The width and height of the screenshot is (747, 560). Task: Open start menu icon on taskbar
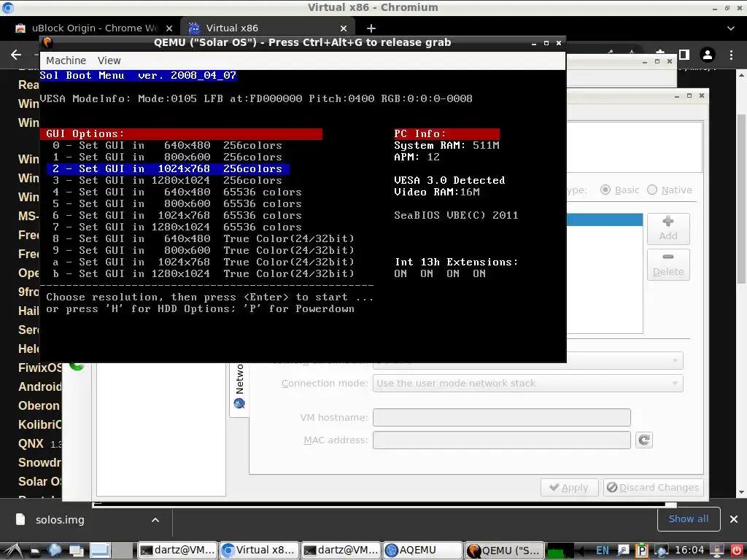coord(13,551)
